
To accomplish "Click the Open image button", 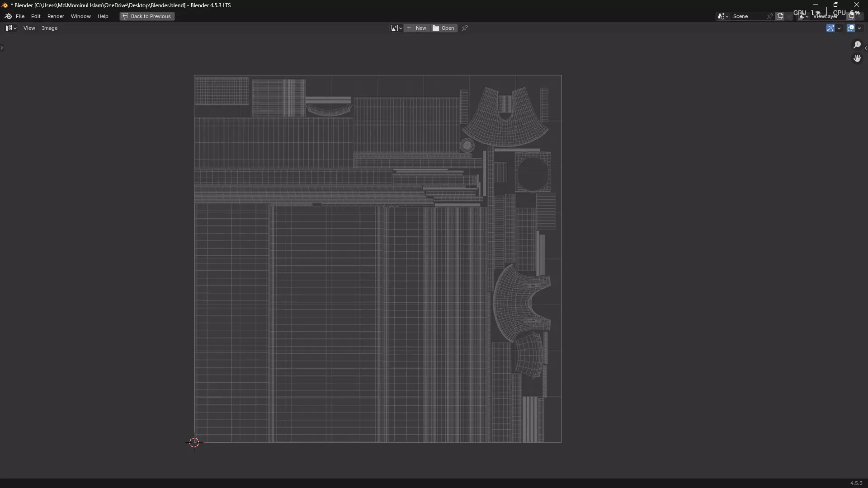I will 444,28.
